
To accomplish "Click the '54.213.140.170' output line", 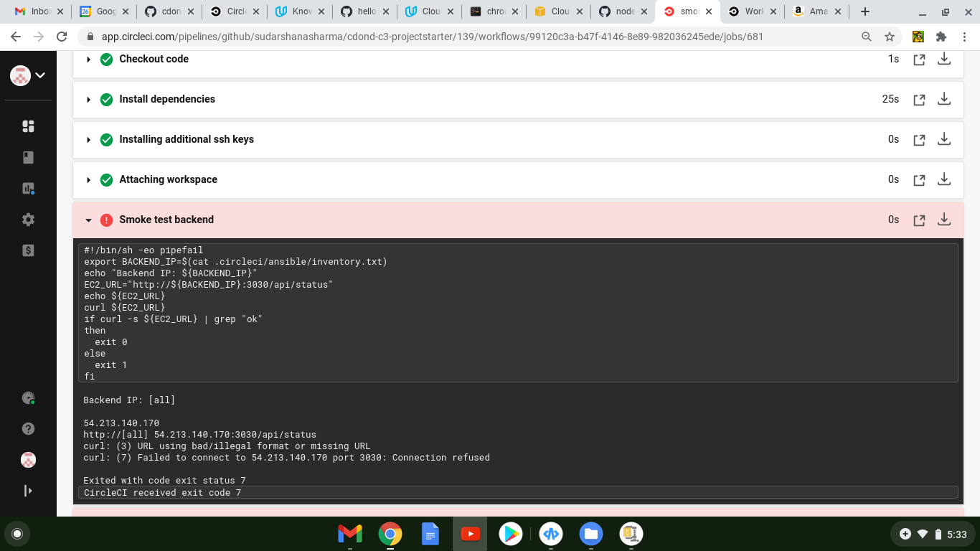I will 121,423.
